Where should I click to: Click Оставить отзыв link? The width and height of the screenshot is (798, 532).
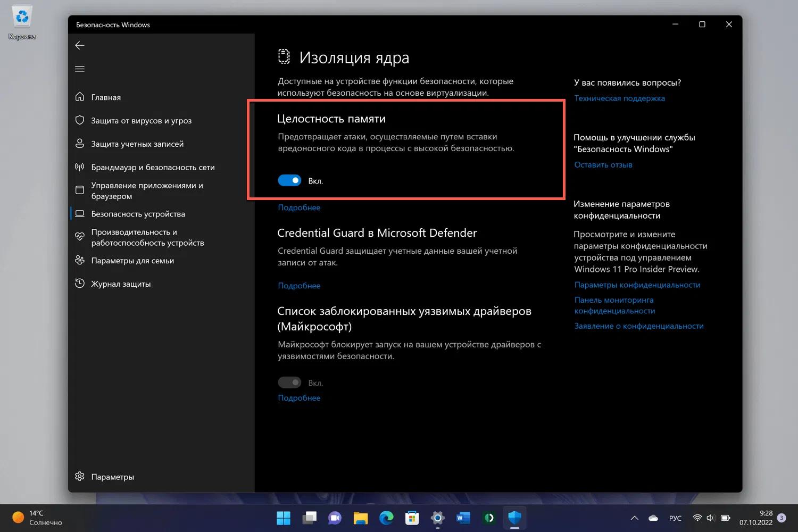pos(603,165)
